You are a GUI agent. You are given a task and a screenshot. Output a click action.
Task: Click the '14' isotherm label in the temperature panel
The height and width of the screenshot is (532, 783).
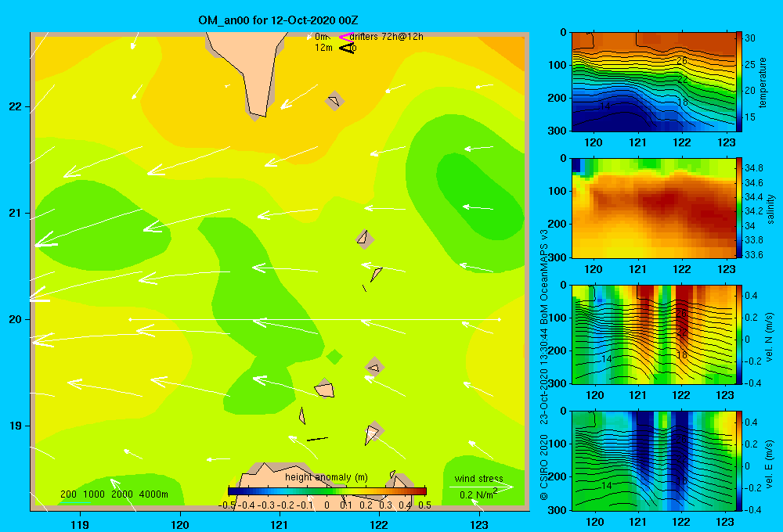point(604,106)
